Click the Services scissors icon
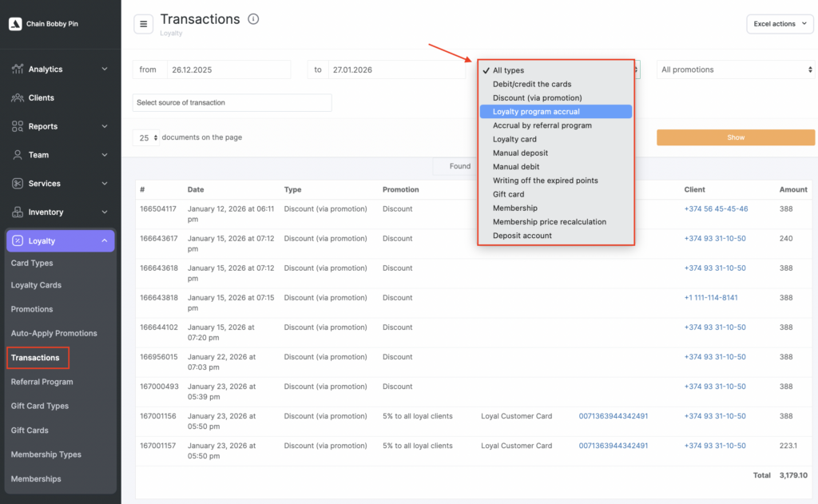Viewport: 818px width, 504px height. (18, 184)
